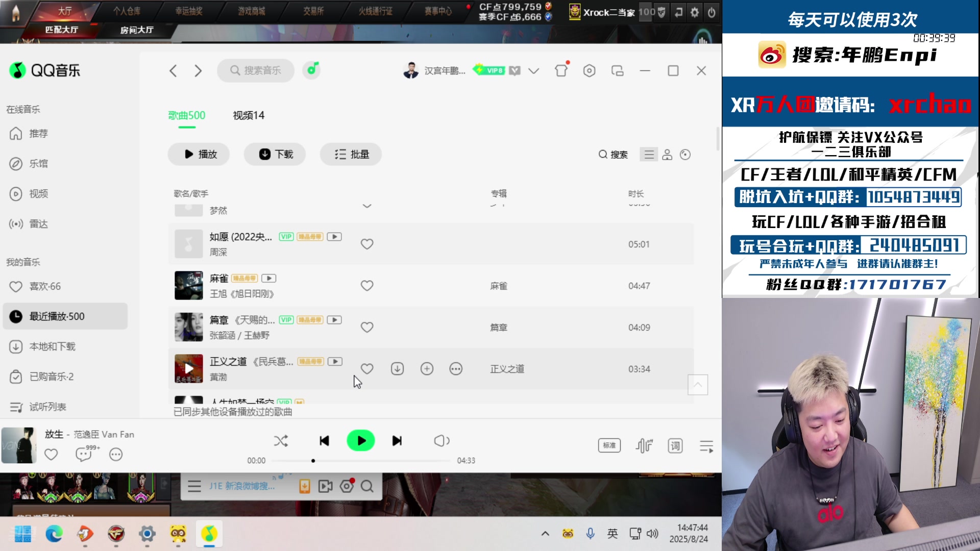Open MV for 篇章
980x551 pixels.
click(334, 320)
